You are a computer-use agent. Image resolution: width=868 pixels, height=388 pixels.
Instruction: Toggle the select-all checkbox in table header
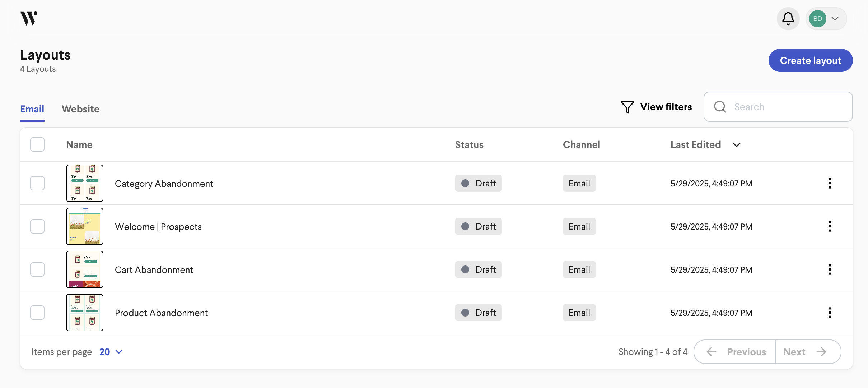(x=37, y=144)
